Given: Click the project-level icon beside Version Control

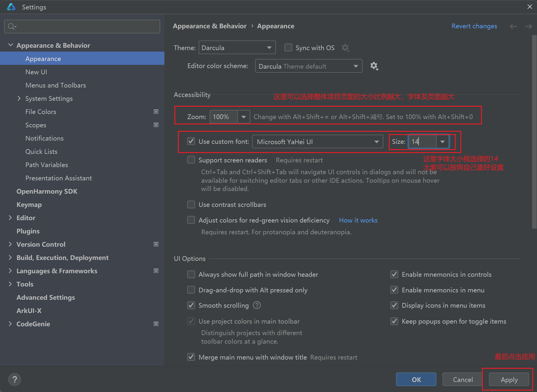Looking at the screenshot, I should (x=156, y=244).
